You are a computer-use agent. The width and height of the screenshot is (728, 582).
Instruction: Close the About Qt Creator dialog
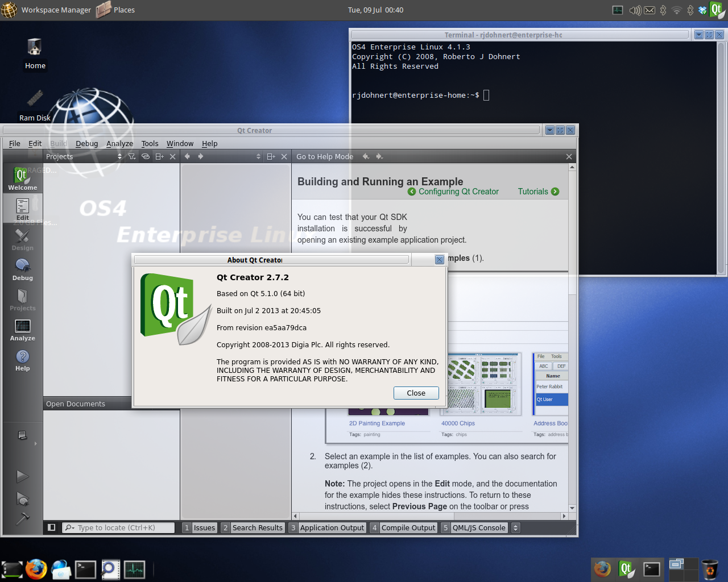coord(416,393)
